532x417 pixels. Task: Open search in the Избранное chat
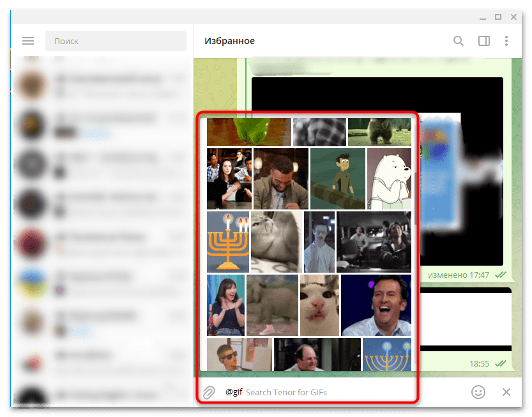(x=459, y=41)
